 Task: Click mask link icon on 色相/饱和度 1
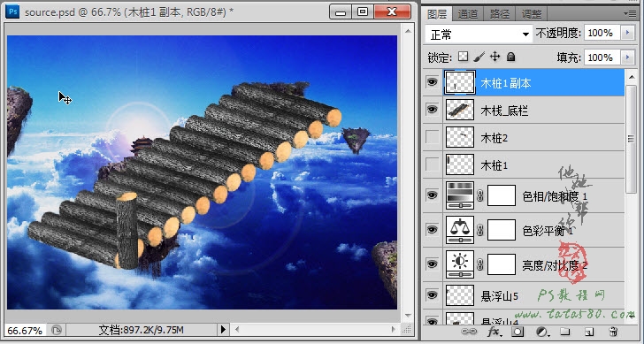pos(480,195)
